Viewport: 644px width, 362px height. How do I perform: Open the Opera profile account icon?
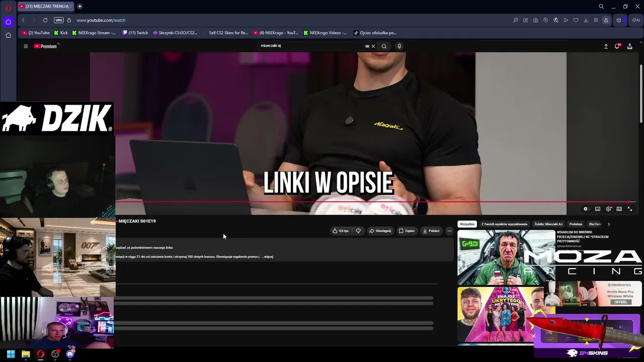point(606,20)
